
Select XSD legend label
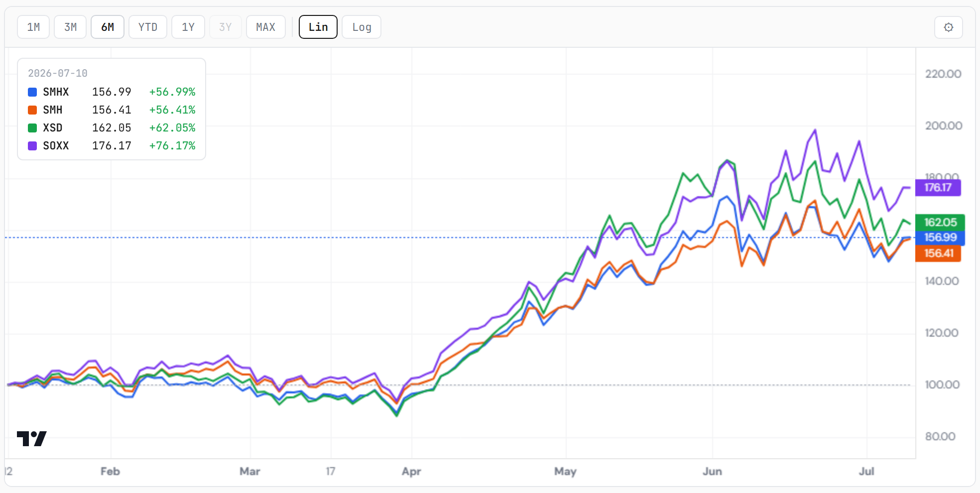point(53,128)
